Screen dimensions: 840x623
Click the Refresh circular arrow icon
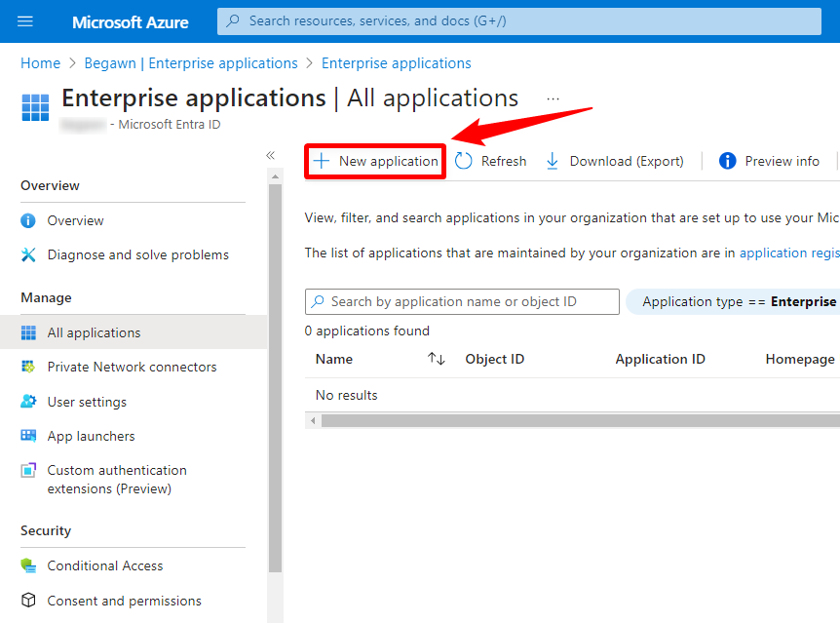tap(464, 161)
